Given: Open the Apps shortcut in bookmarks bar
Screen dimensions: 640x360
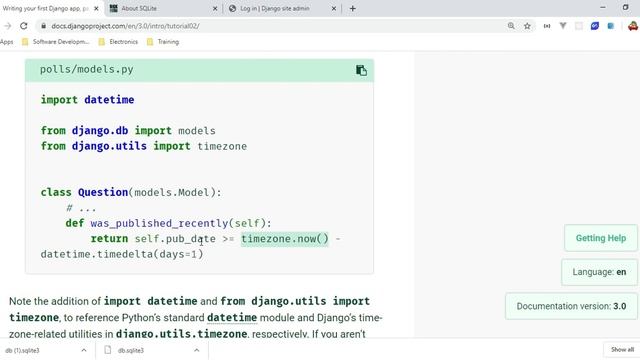Looking at the screenshot, I should click(x=6, y=42).
